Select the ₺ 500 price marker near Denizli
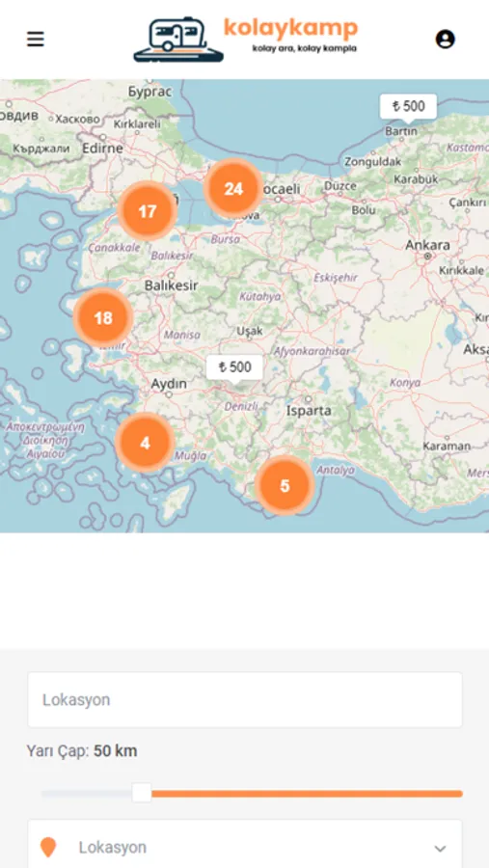Image resolution: width=489 pixels, height=868 pixels. pyautogui.click(x=234, y=367)
